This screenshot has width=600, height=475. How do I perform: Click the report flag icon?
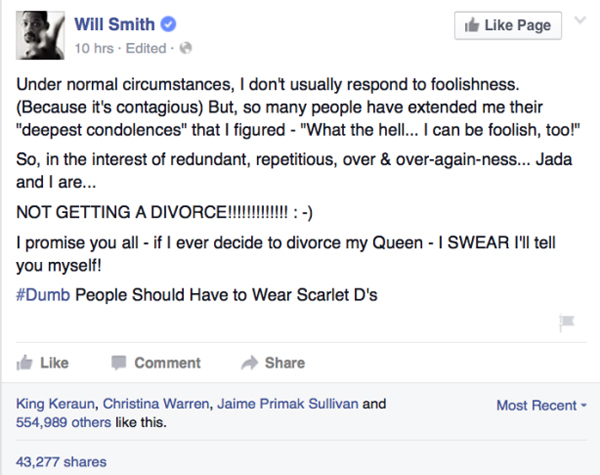tap(567, 322)
